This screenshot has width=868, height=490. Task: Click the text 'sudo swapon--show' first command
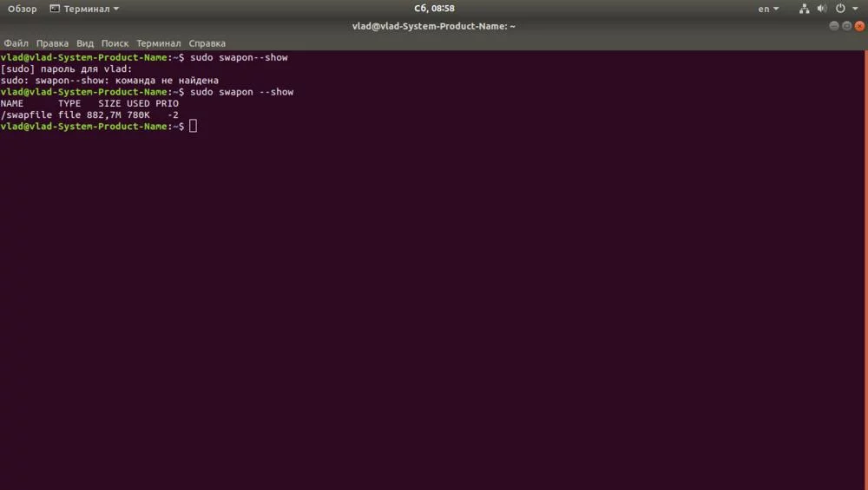(x=240, y=57)
